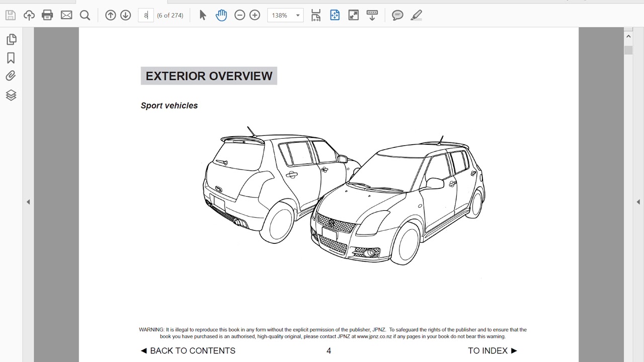Viewport: 644px width, 362px height.
Task: Click the Save file icon
Action: [11, 15]
